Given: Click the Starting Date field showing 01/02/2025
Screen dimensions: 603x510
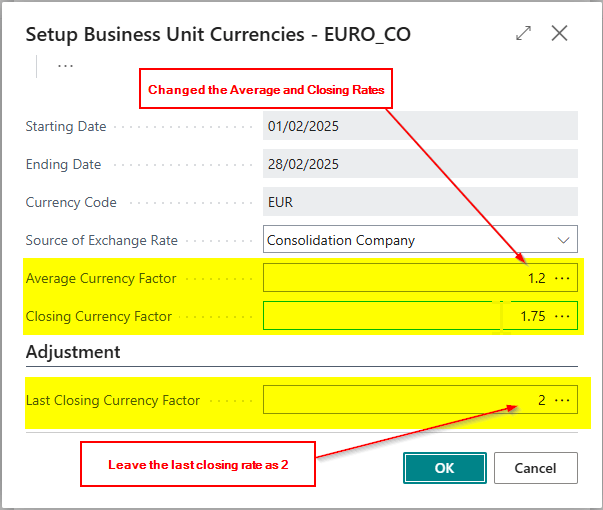Looking at the screenshot, I should (x=420, y=126).
